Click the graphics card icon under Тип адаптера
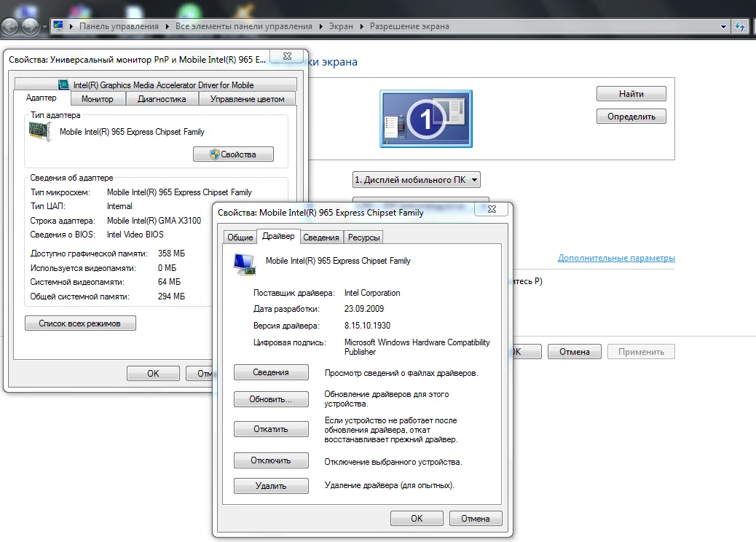756x542 pixels. (40, 132)
